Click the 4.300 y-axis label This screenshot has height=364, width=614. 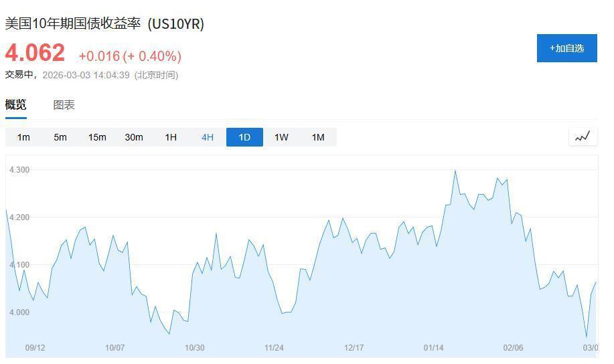pos(19,170)
